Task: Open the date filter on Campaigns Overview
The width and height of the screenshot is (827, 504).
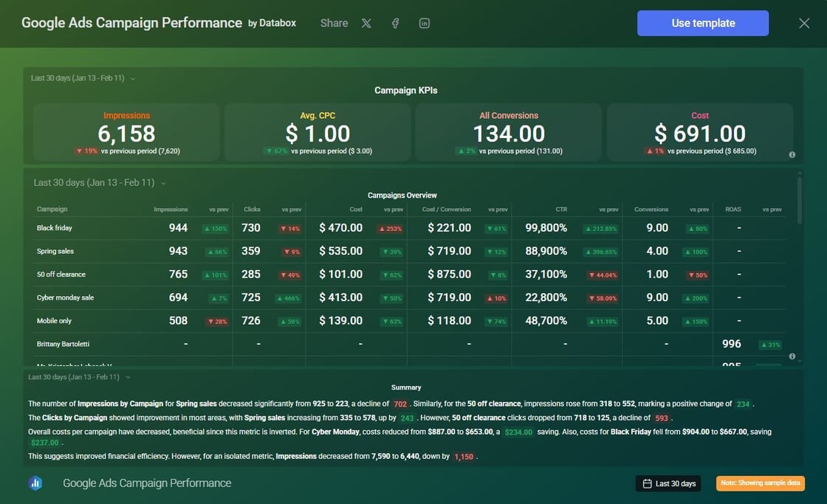Action: point(96,182)
